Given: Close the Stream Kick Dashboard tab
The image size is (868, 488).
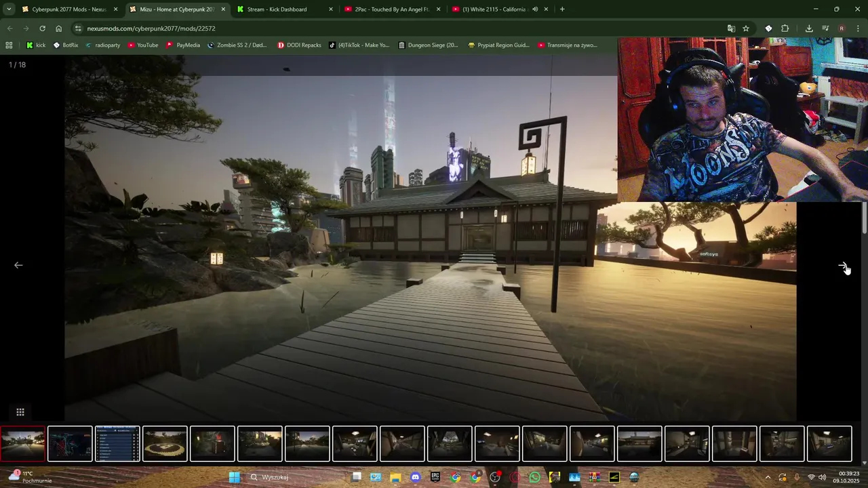Looking at the screenshot, I should (331, 9).
